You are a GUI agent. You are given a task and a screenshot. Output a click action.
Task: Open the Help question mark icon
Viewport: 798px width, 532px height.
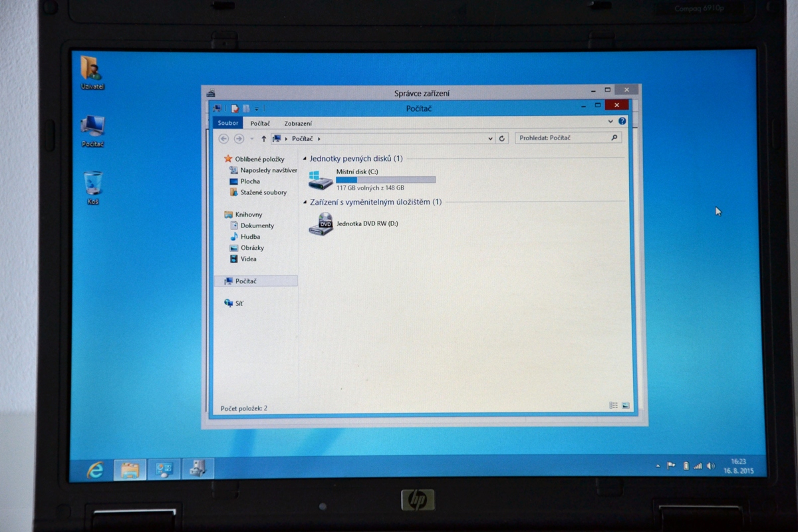[x=622, y=122]
